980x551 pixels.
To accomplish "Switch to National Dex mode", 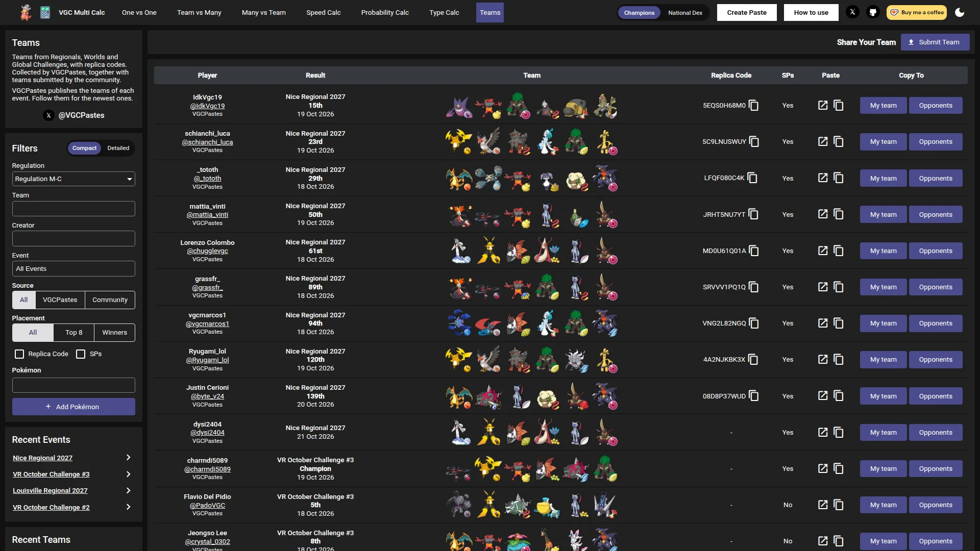I will point(685,13).
